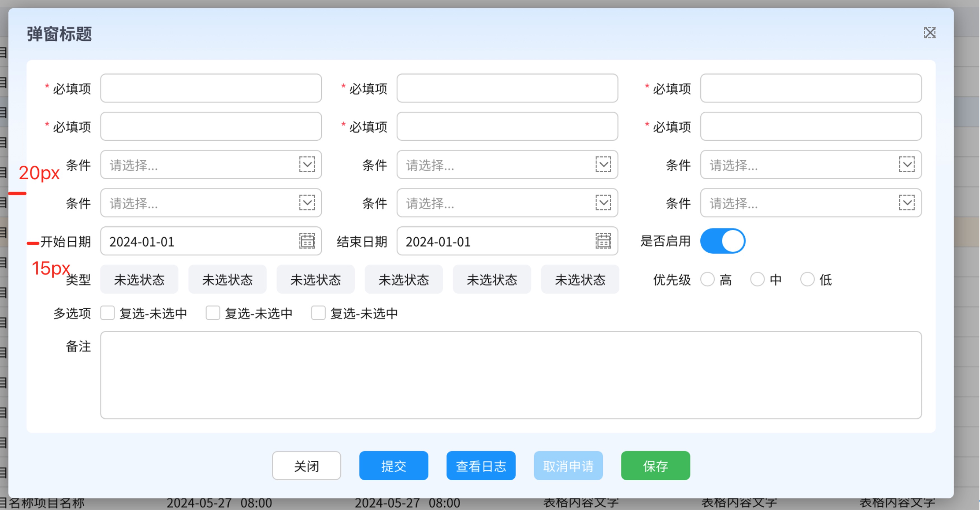Click chevron icon in first-row right 条件 select
The height and width of the screenshot is (510, 980).
click(x=907, y=164)
